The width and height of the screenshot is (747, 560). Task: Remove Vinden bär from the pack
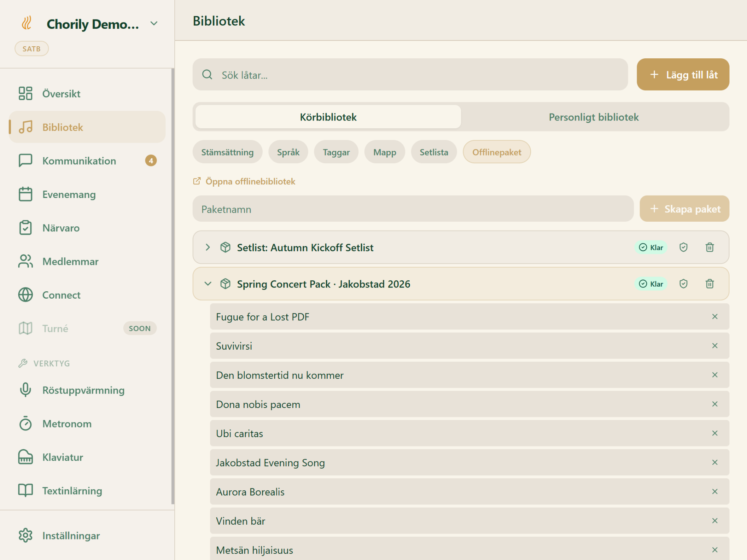click(x=715, y=521)
